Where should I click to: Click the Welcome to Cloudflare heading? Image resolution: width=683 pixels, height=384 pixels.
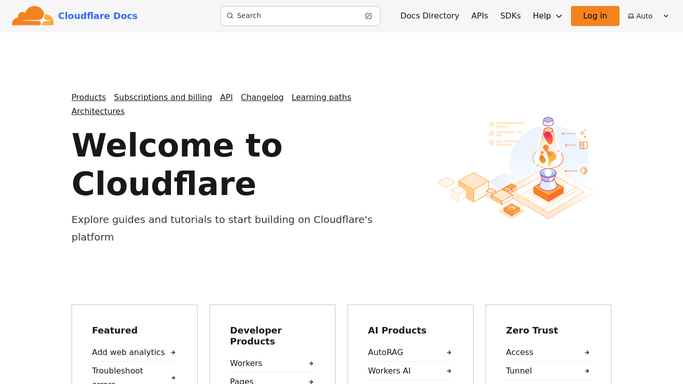177,165
